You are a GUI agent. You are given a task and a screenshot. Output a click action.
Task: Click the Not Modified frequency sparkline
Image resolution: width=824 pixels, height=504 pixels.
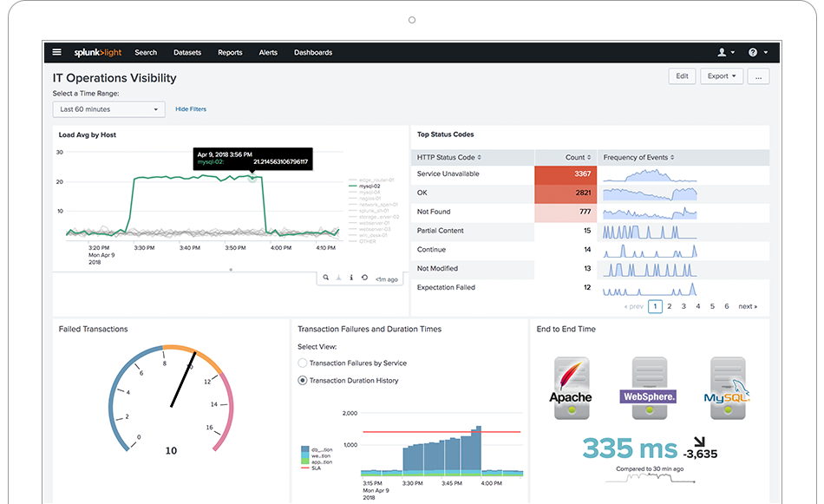click(650, 269)
